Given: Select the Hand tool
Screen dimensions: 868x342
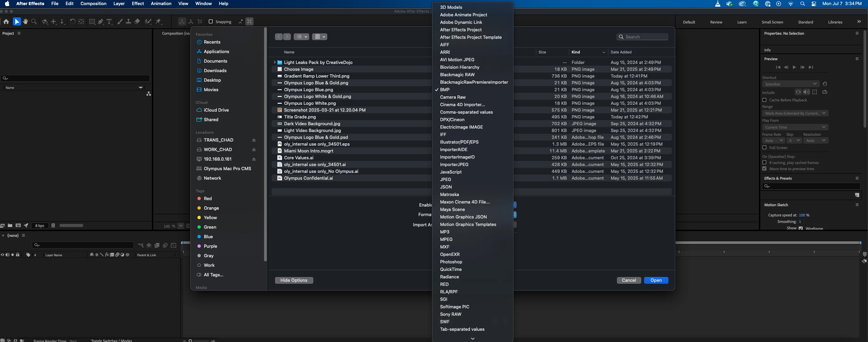Looking at the screenshot, I should [x=25, y=22].
